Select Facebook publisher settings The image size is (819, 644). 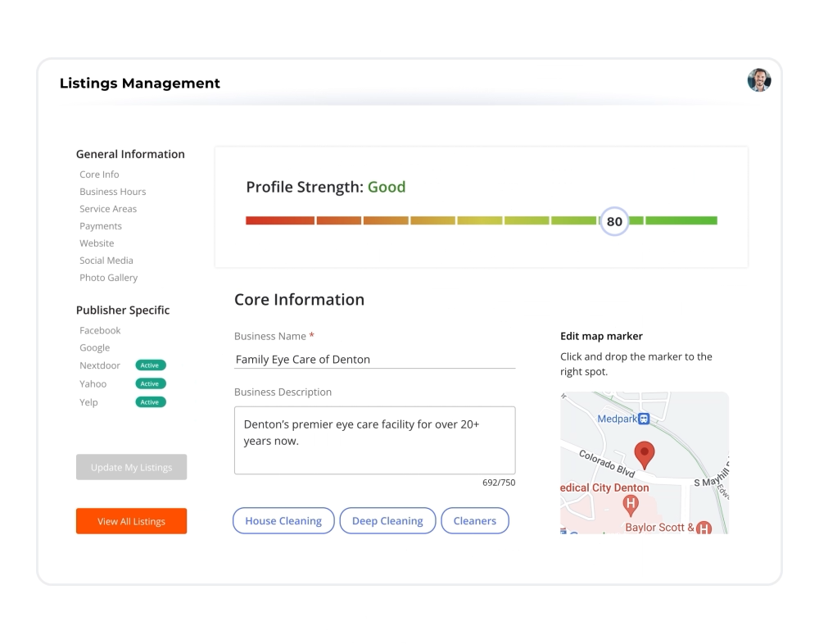(x=100, y=331)
